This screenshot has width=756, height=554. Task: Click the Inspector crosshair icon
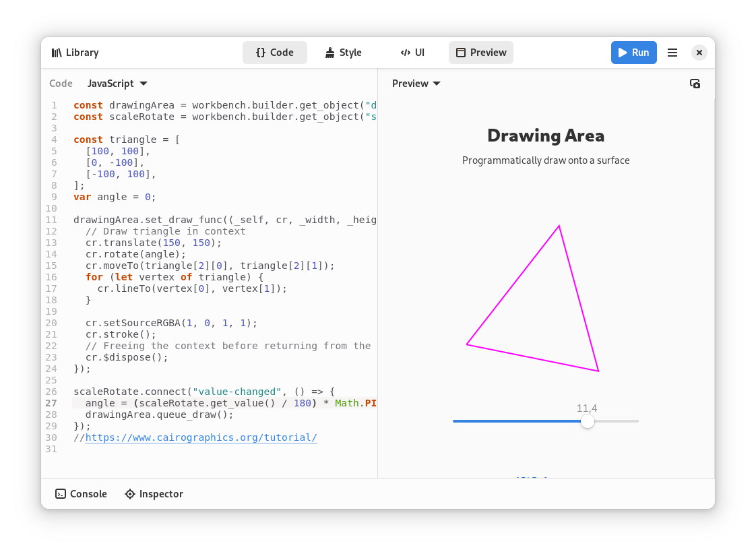click(x=129, y=494)
